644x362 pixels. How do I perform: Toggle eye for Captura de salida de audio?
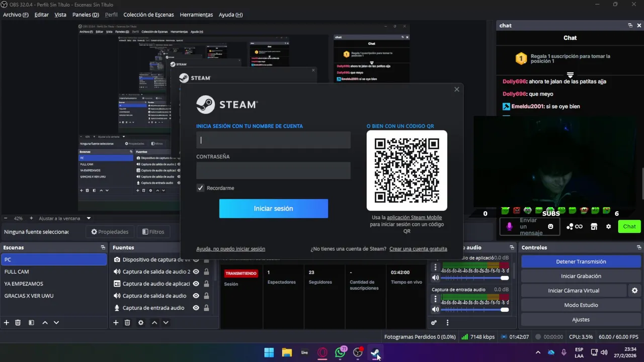point(196,296)
